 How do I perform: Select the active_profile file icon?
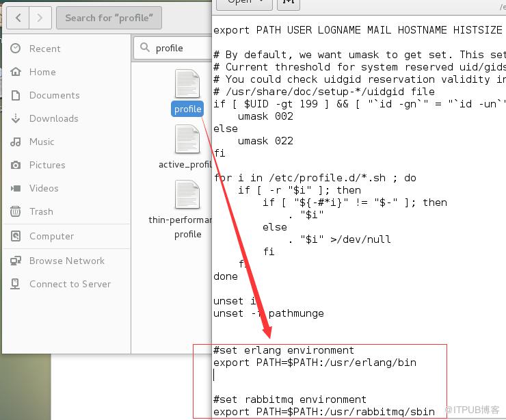pyautogui.click(x=187, y=139)
